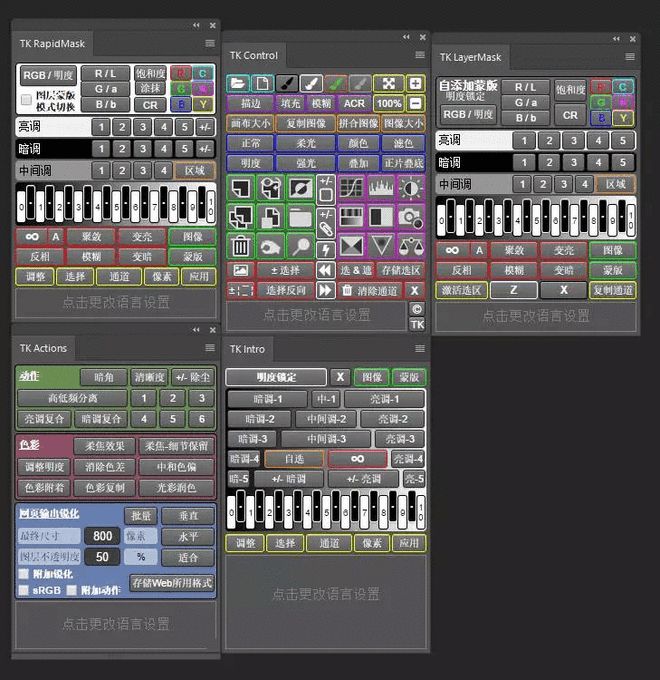Click the yellow Y swatch in TK RapidMask
Viewport: 660px width, 680px height.
tap(203, 105)
